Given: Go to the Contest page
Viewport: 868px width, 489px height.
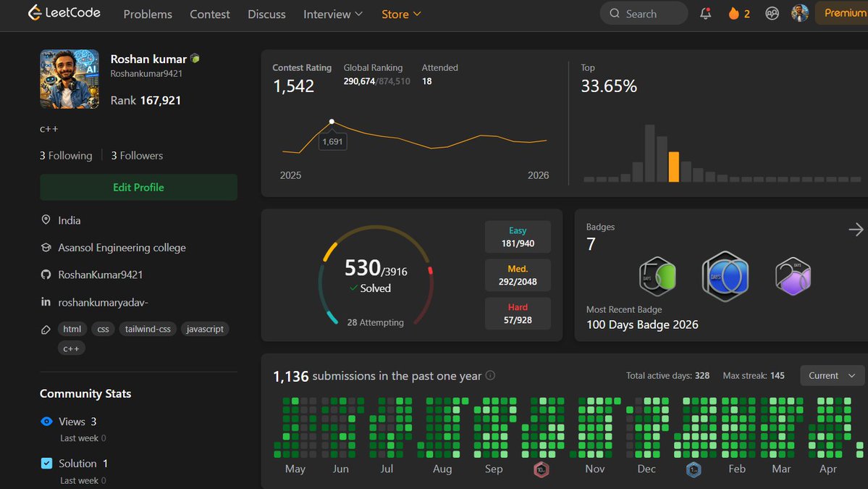Looking at the screenshot, I should (210, 14).
